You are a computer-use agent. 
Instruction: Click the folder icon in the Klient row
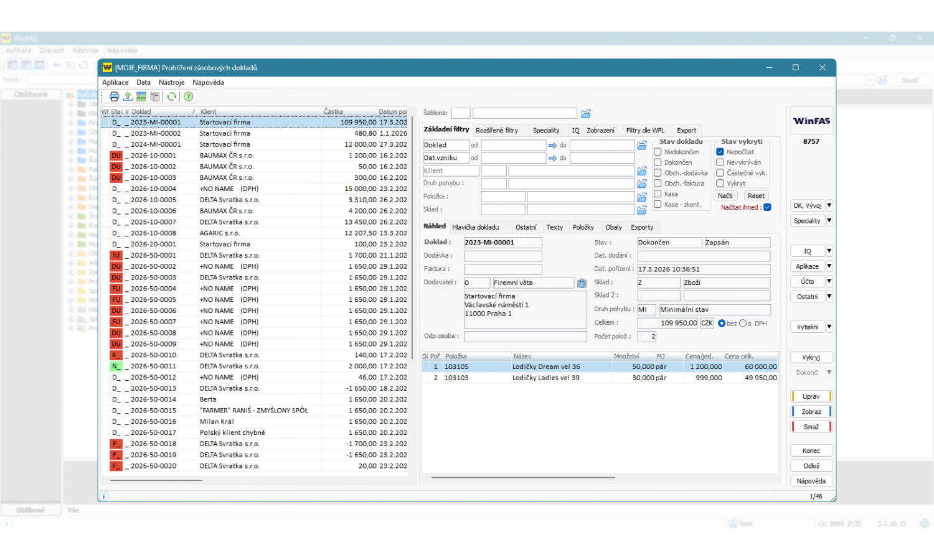pos(642,171)
